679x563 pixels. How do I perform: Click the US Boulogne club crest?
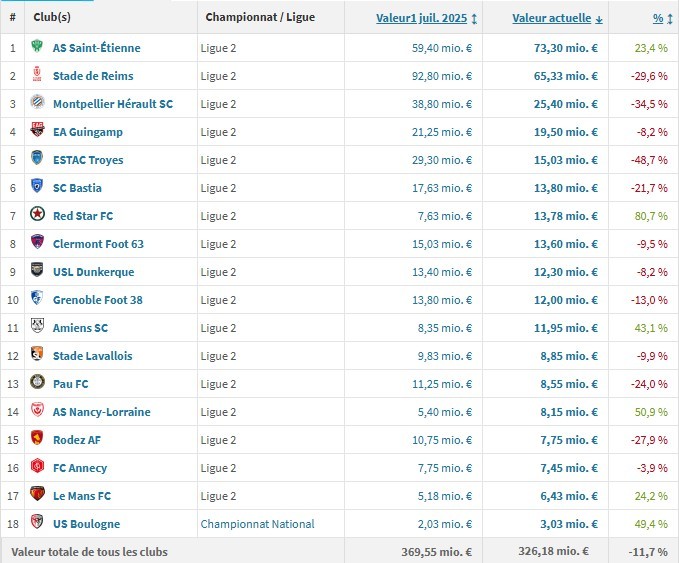(x=37, y=521)
